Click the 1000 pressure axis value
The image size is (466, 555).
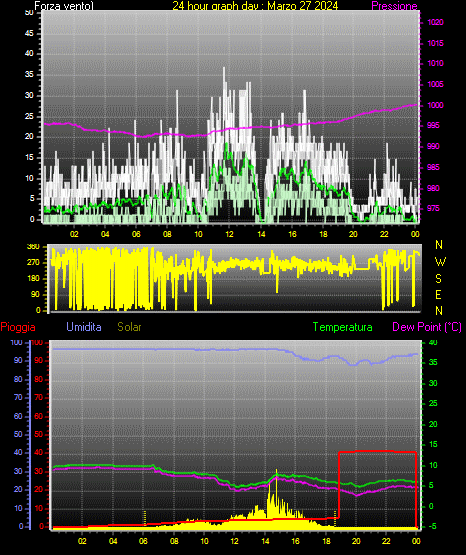435,105
